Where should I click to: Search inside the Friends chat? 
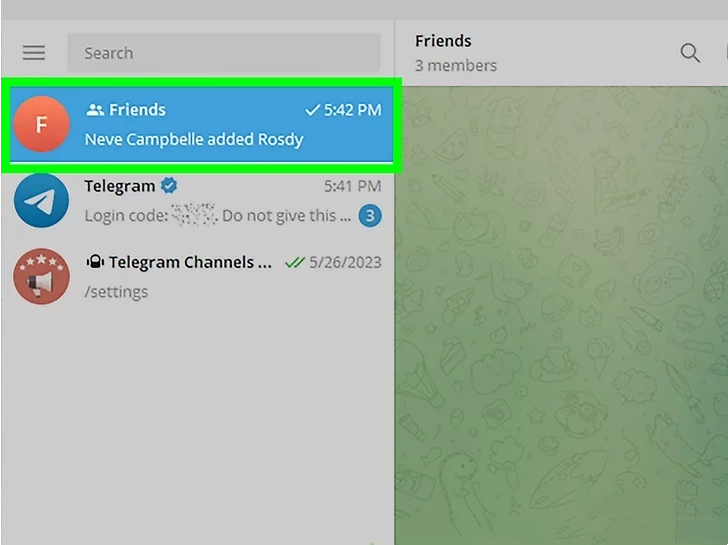pyautogui.click(x=690, y=53)
